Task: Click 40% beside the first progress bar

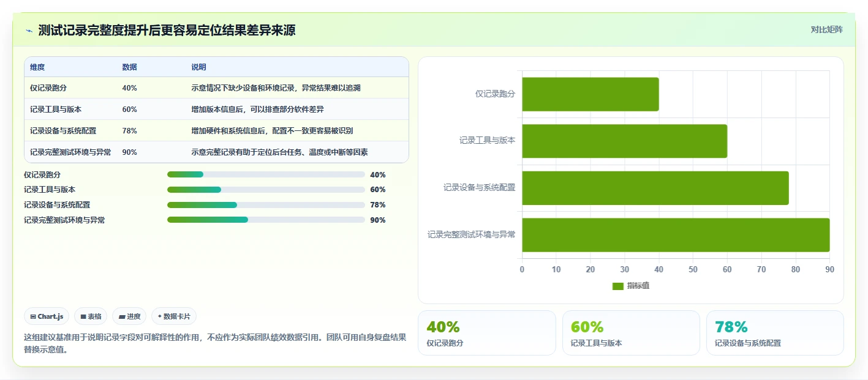Action: (378, 174)
